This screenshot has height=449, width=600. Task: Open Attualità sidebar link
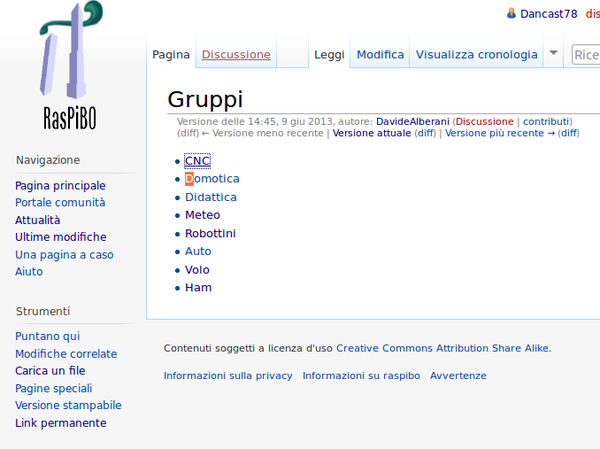(x=38, y=220)
